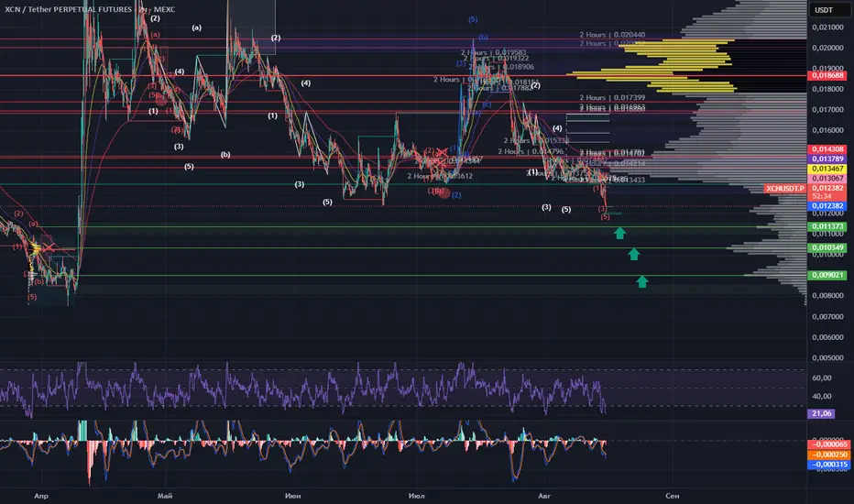Open the USDT currency selector
This screenshot has width=854, height=504.
[824, 10]
